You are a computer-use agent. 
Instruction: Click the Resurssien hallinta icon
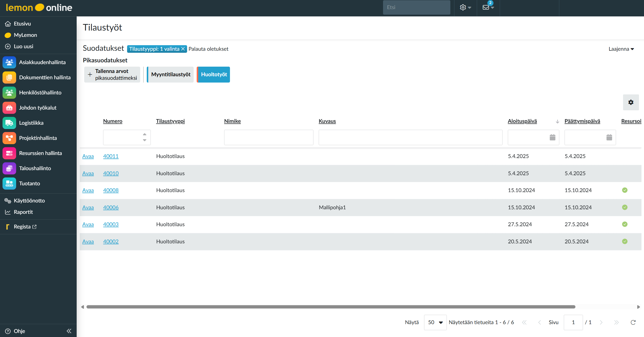9,153
